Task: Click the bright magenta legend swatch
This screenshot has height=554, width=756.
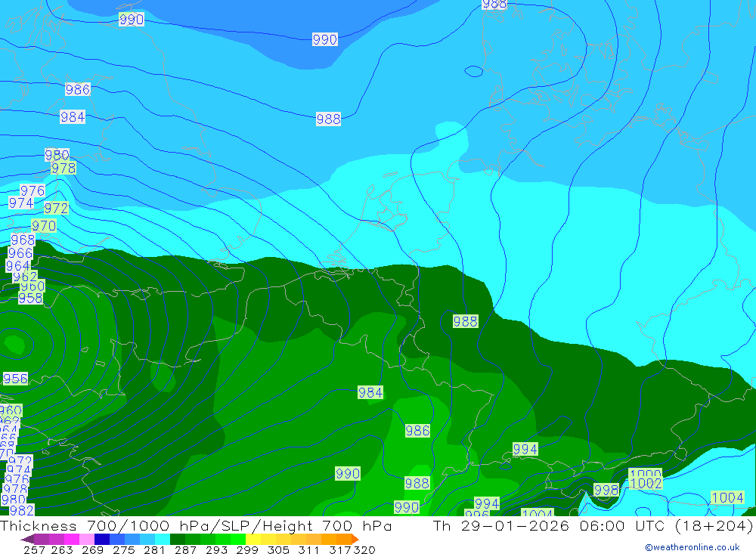Action: tap(72, 539)
